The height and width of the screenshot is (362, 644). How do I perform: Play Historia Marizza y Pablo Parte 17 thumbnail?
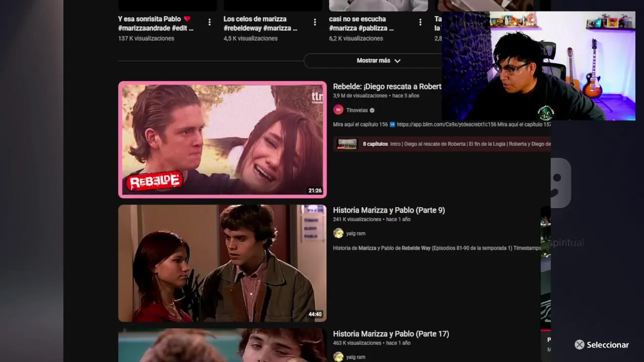click(x=222, y=345)
